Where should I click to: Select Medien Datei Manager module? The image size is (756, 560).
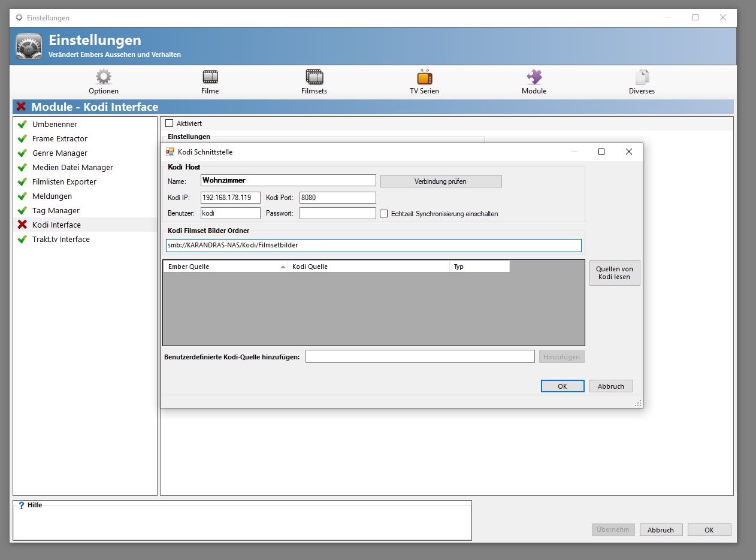pyautogui.click(x=84, y=167)
